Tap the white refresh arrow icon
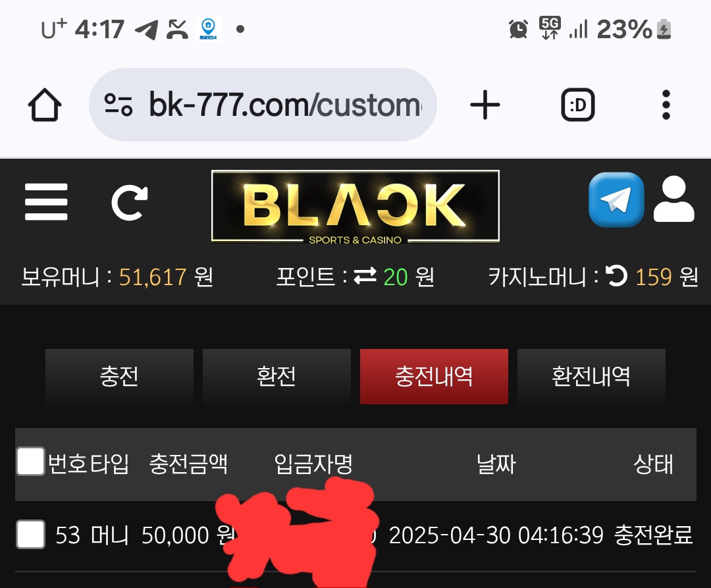The height and width of the screenshot is (588, 711). click(130, 202)
